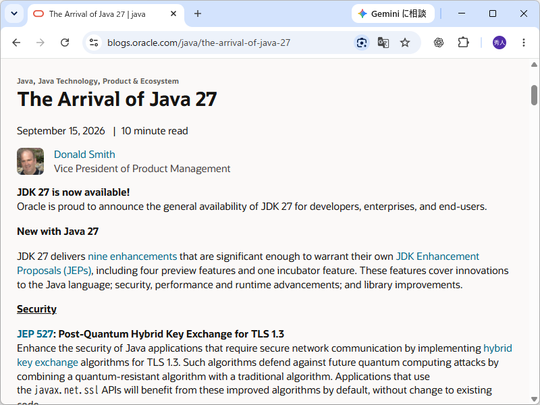The height and width of the screenshot is (405, 540).
Task: Open site information icon in address bar
Action: 94,43
